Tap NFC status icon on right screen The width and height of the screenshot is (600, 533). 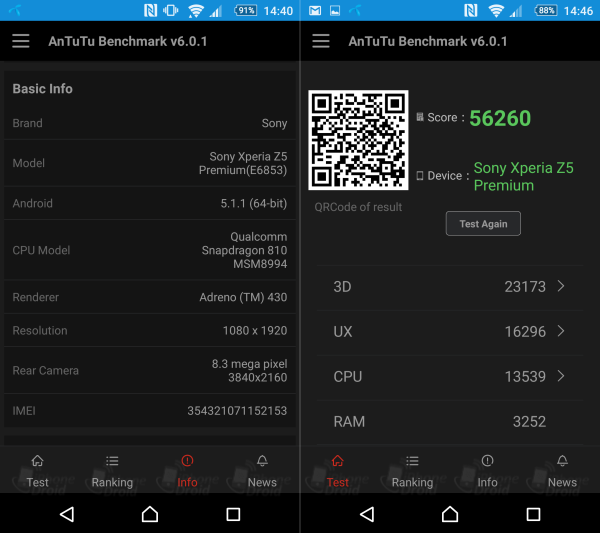(471, 10)
